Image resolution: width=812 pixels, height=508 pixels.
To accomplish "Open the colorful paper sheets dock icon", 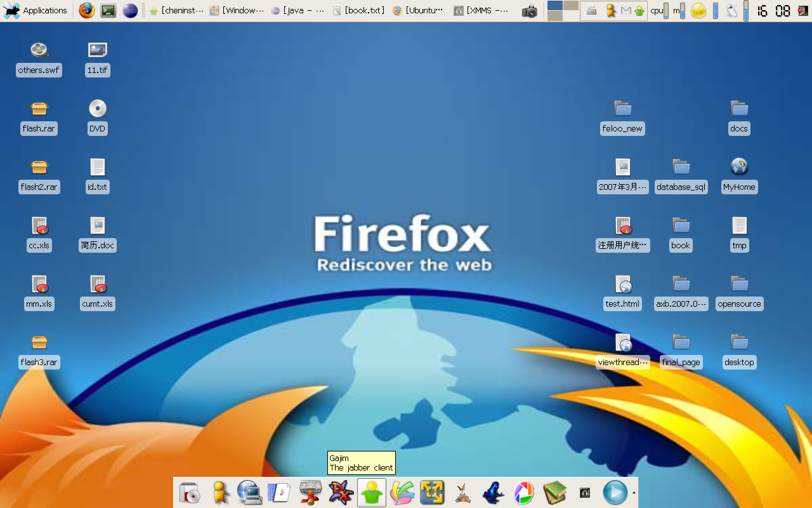I will pyautogui.click(x=402, y=493).
